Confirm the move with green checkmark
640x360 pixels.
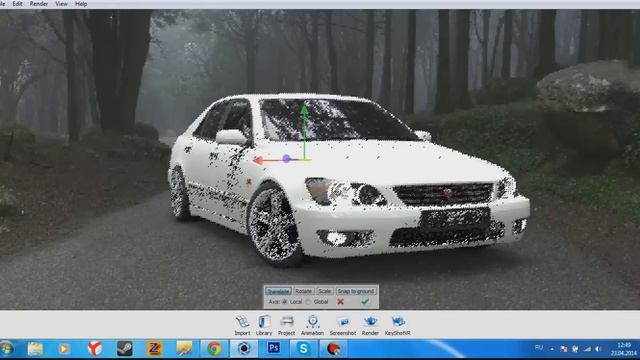(x=365, y=302)
